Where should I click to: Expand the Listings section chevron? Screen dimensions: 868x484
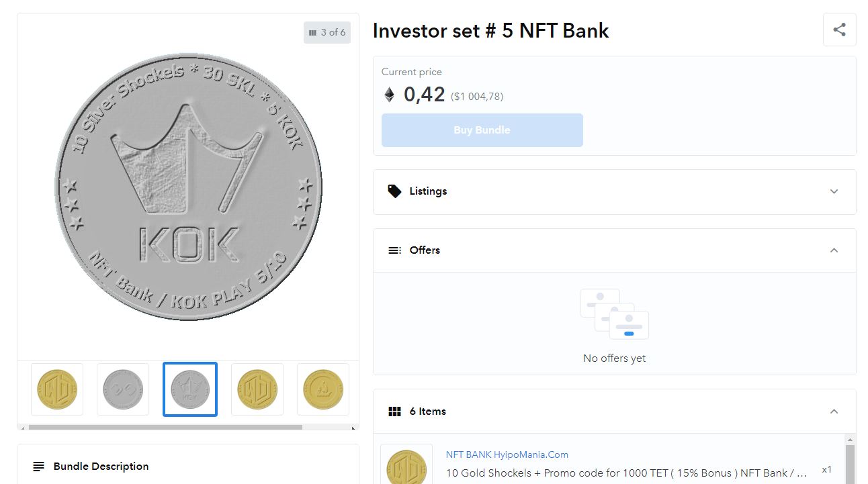coord(834,191)
